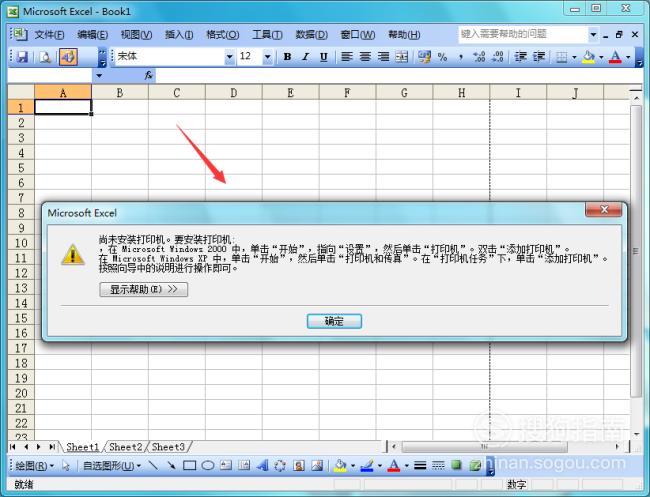This screenshot has height=497, width=650.
Task: Open font color dropdown in formatting toolbar
Action: point(628,57)
